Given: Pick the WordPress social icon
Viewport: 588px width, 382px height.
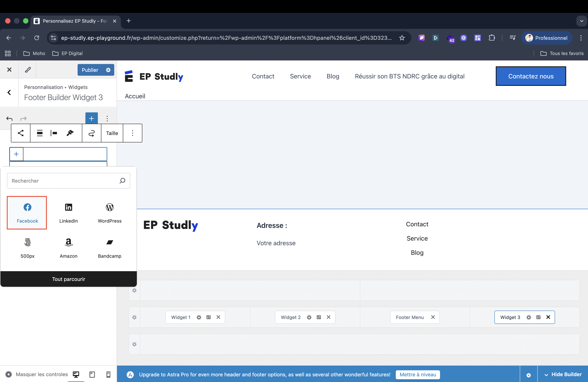Looking at the screenshot, I should [109, 213].
